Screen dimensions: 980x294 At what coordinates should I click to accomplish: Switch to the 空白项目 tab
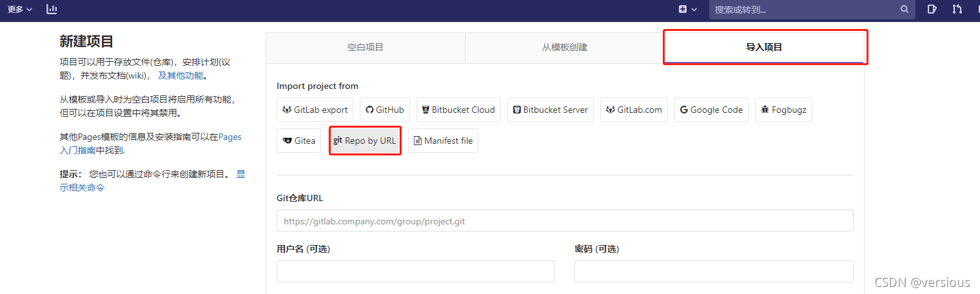pos(366,47)
